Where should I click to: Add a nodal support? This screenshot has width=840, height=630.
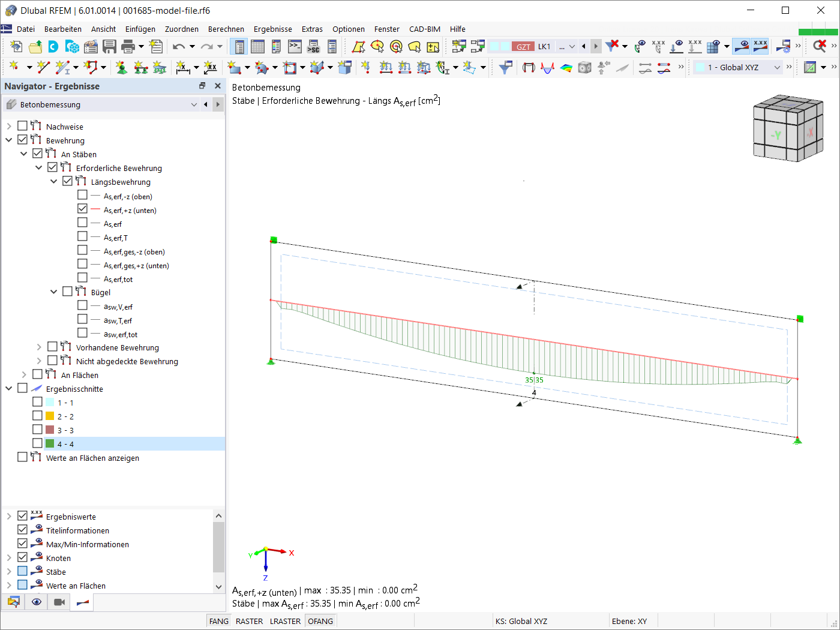point(122,67)
